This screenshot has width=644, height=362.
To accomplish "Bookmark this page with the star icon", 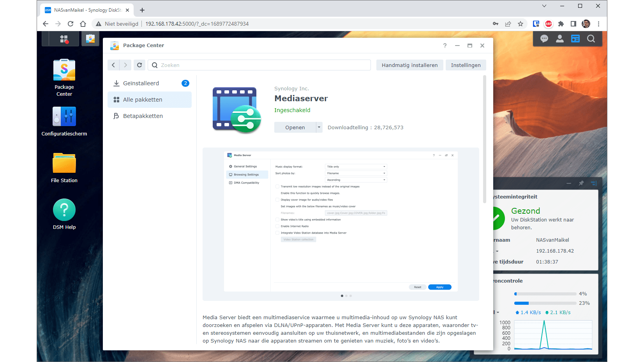I will click(x=520, y=24).
